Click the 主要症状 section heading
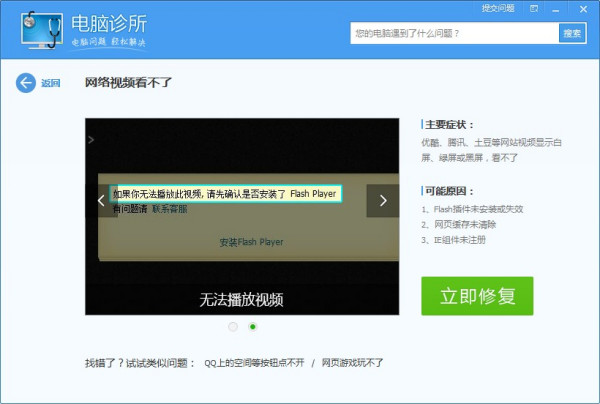The image size is (600, 404). pos(449,125)
